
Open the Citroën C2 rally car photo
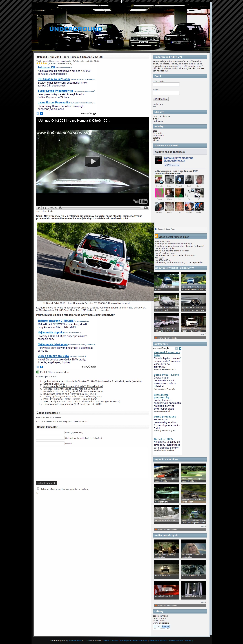[95, 262]
